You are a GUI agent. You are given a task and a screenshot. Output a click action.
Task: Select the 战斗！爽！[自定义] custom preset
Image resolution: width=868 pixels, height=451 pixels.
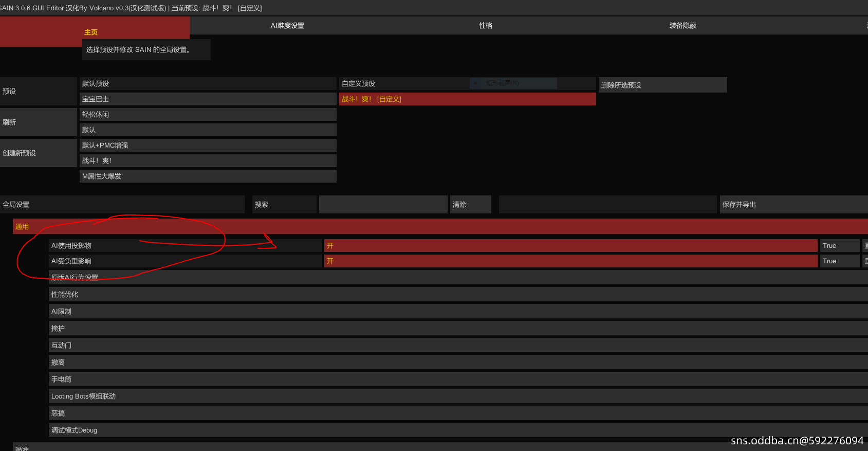tap(467, 99)
